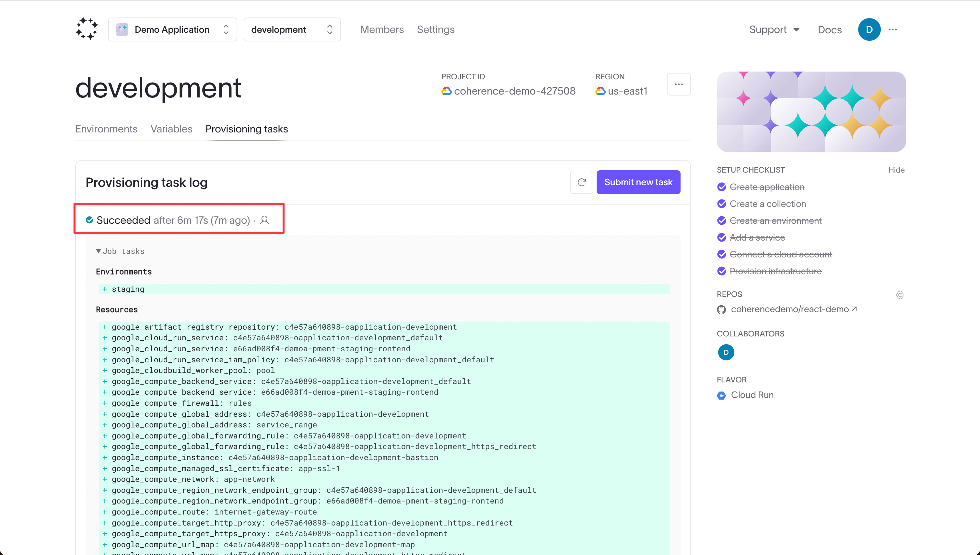The width and height of the screenshot is (980, 555).
Task: Click the Cloud Run flavor icon
Action: pos(721,395)
